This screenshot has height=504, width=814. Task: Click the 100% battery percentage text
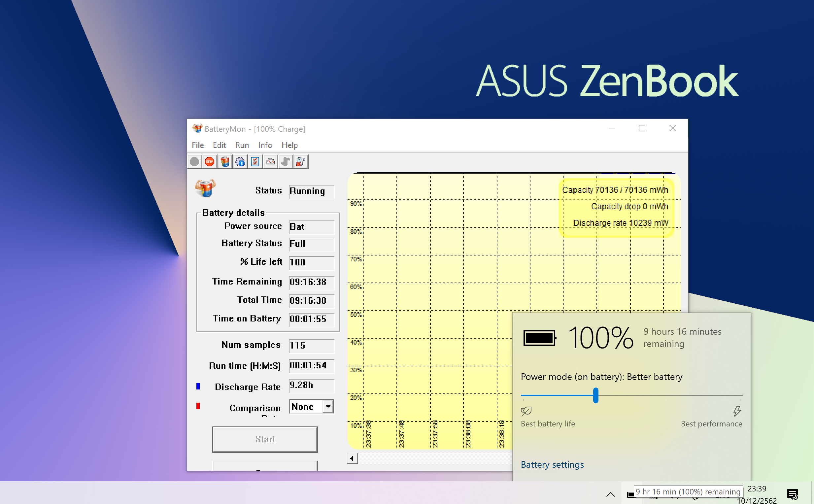coord(600,338)
